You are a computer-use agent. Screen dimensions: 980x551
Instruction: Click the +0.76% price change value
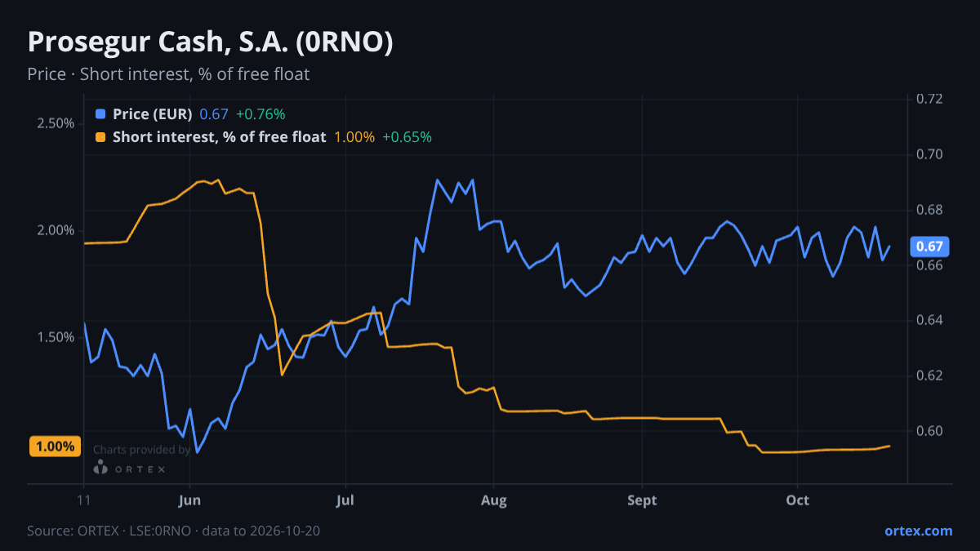(261, 114)
